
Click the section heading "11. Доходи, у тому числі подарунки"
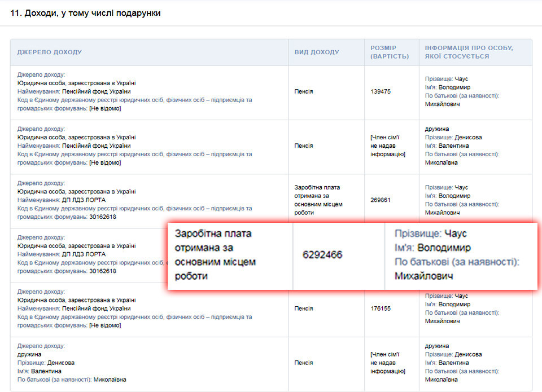point(85,13)
